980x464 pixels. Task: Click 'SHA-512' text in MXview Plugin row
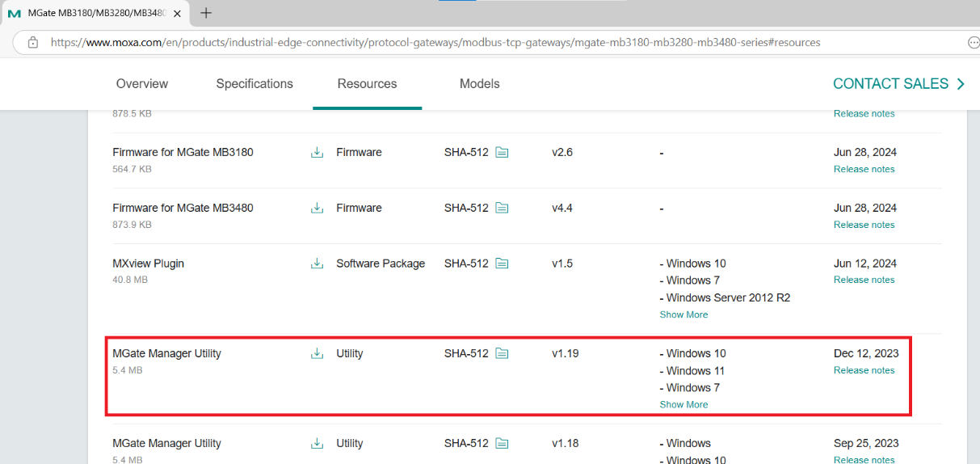pos(466,264)
